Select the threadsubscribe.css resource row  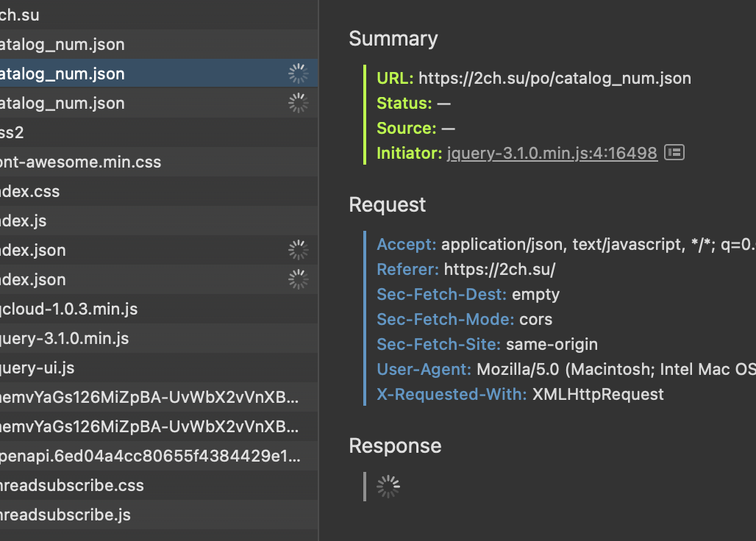coord(71,485)
